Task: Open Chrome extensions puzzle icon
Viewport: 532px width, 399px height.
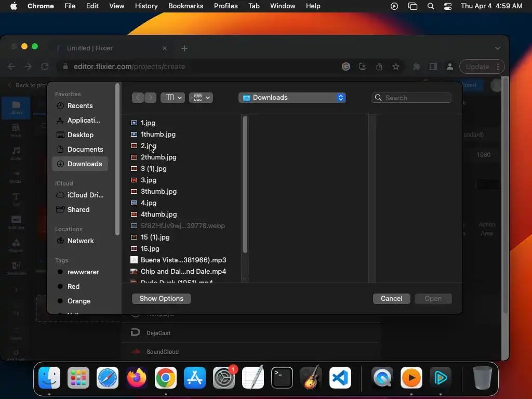Action: 416,66
